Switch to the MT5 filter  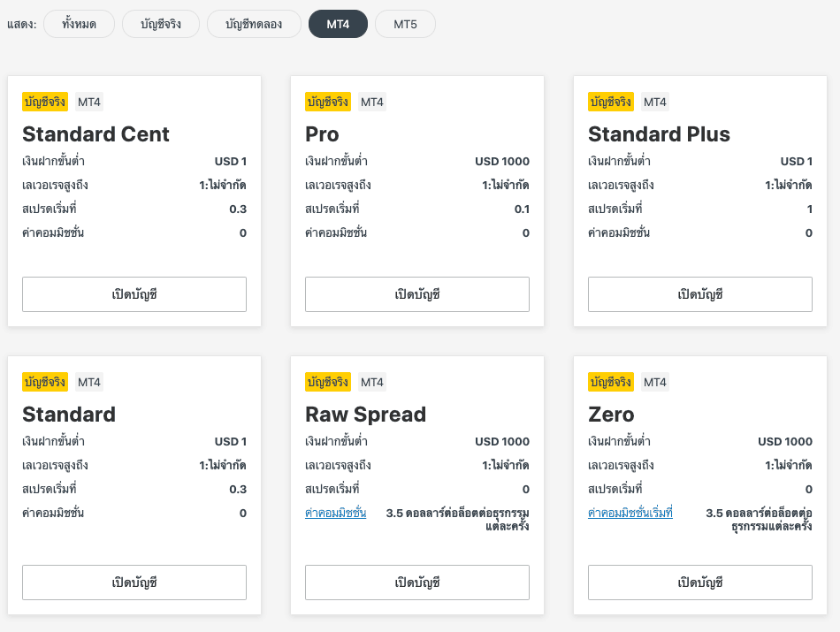(405, 24)
